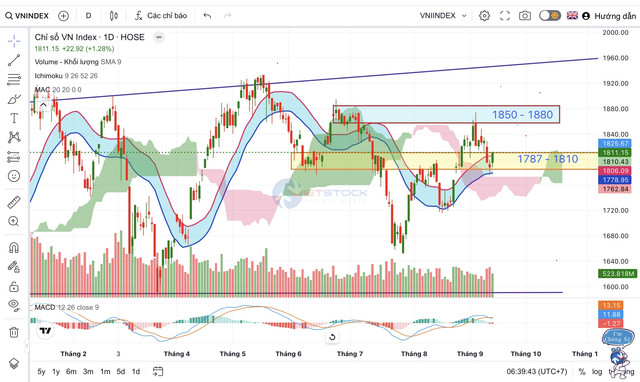Select the 1850 - 1880 resistance zone
Screen dimensions: 640x382
coord(446,114)
